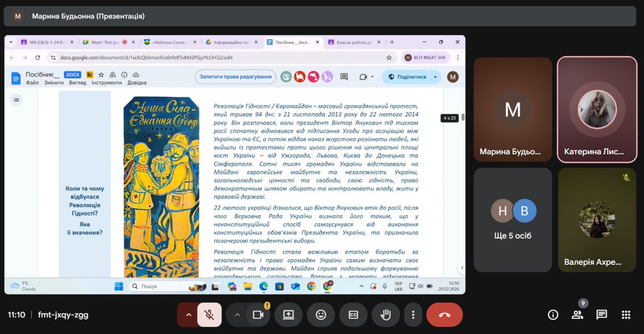The height and width of the screenshot is (334, 644).
Task: Click the document vertical scrollbar thumb
Action: (462, 118)
